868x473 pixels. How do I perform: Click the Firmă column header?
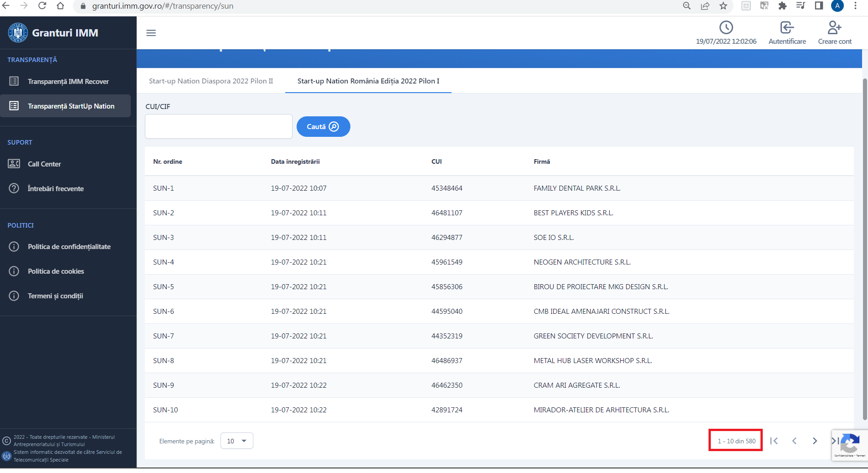(x=542, y=161)
